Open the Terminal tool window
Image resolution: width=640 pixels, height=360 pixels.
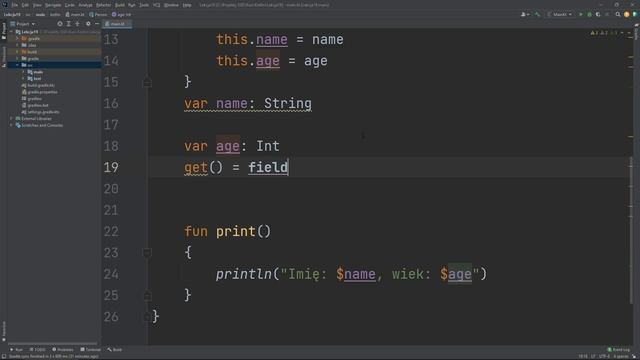[x=90, y=350]
